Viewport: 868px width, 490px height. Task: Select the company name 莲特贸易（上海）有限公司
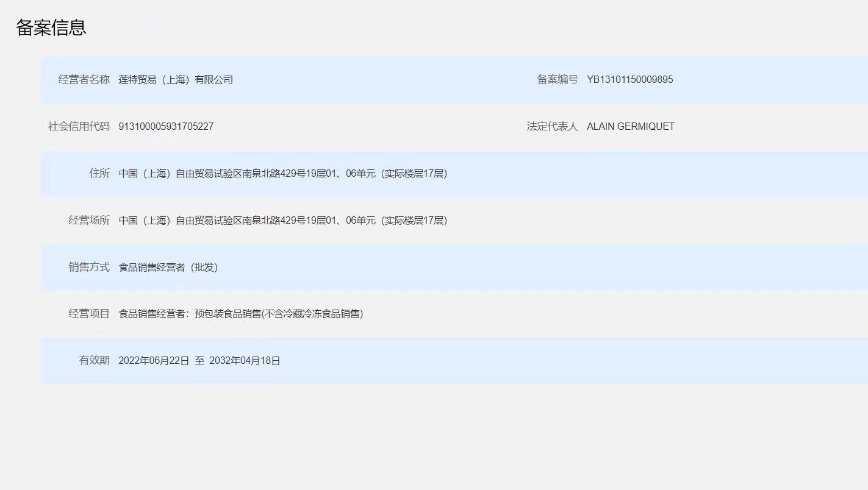pyautogui.click(x=176, y=80)
